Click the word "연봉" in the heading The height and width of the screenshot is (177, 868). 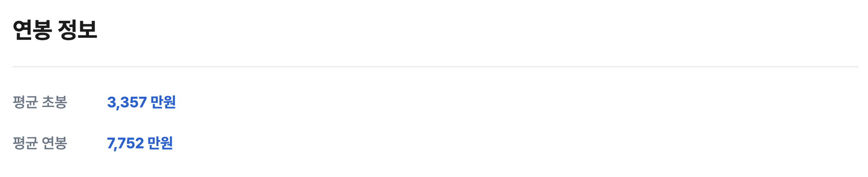[32, 30]
